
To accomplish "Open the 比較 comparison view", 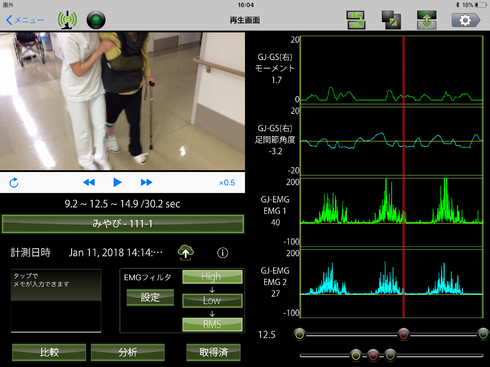I will (x=49, y=352).
